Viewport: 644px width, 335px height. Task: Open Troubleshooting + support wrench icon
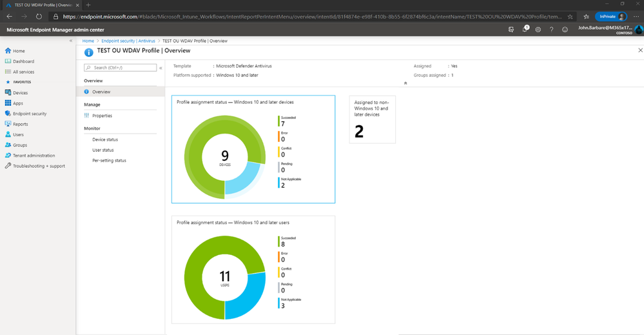pyautogui.click(x=8, y=166)
